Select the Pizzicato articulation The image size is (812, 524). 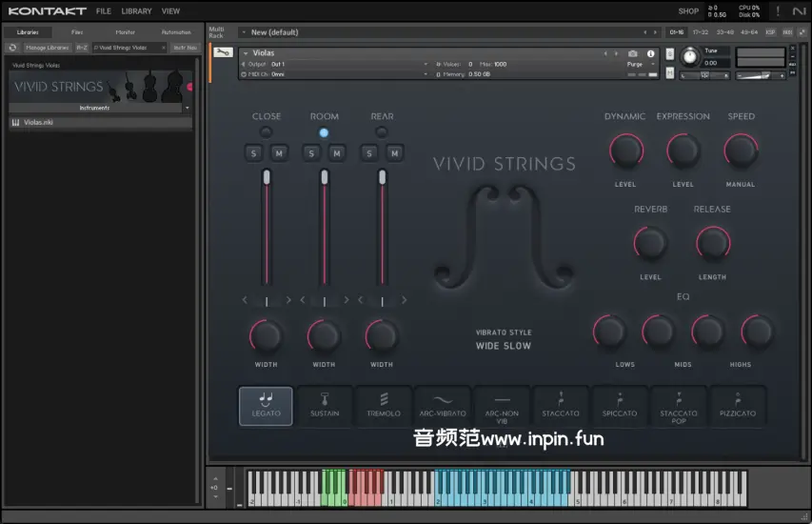[x=738, y=405]
